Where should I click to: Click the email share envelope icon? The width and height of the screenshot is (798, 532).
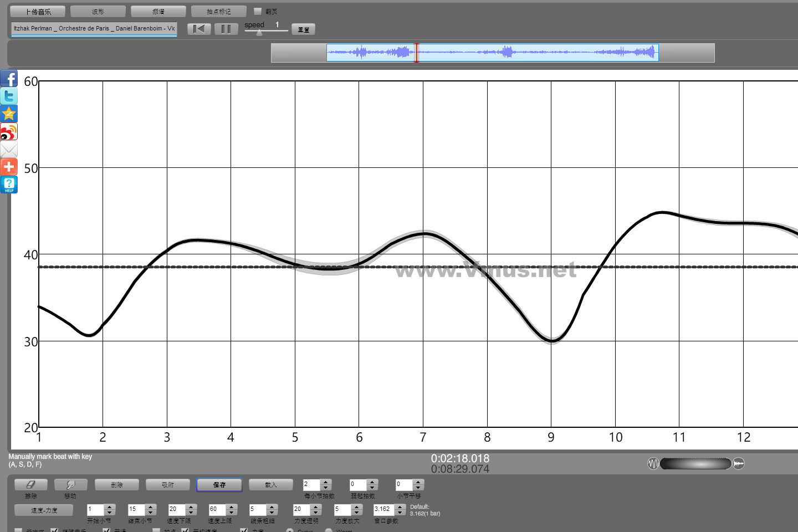pyautogui.click(x=9, y=150)
